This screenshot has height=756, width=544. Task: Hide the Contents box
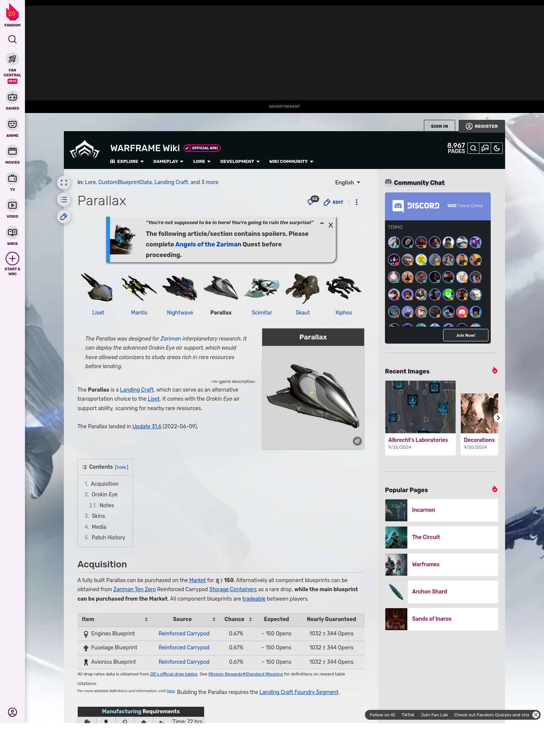(x=122, y=467)
